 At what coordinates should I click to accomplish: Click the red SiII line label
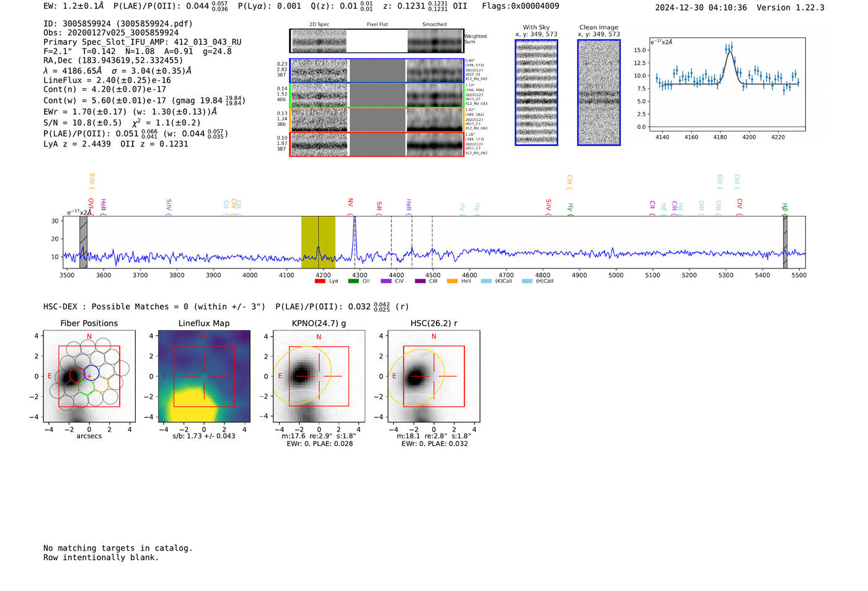click(x=379, y=206)
